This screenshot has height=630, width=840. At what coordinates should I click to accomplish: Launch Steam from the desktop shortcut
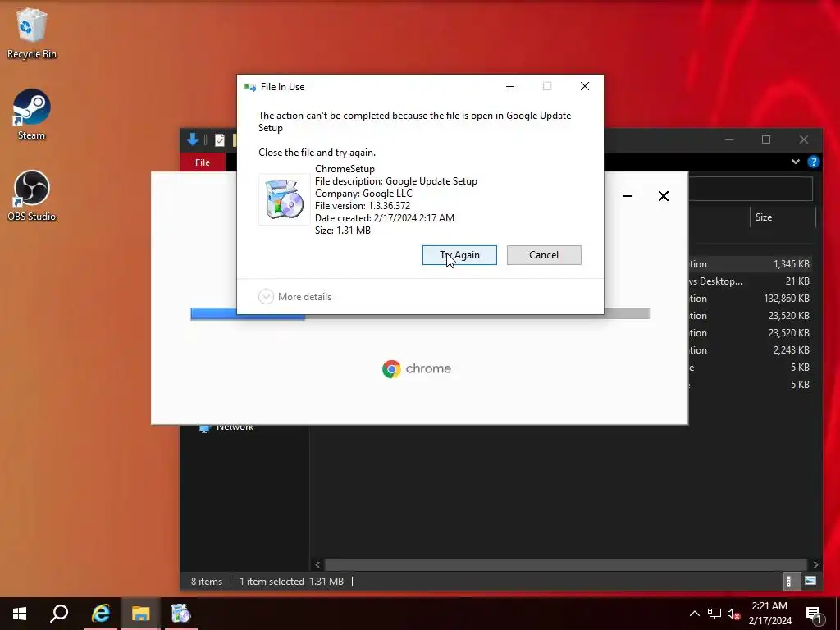coord(32,115)
